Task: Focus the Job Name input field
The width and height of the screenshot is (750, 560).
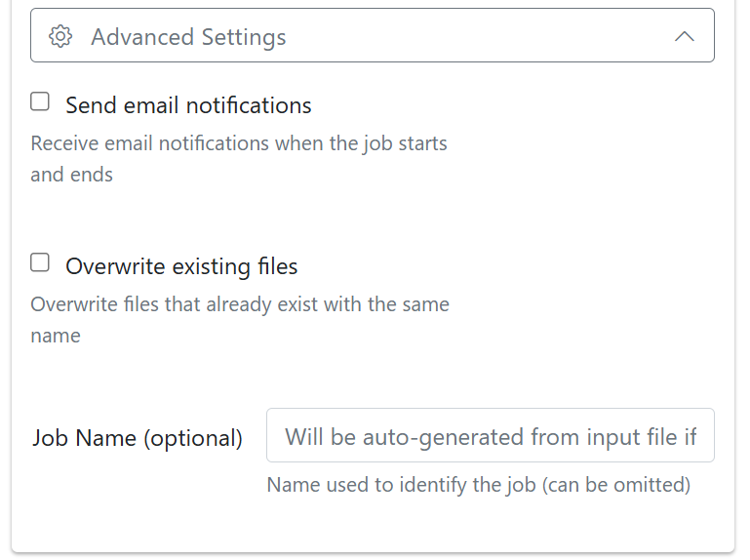Action: 491,435
